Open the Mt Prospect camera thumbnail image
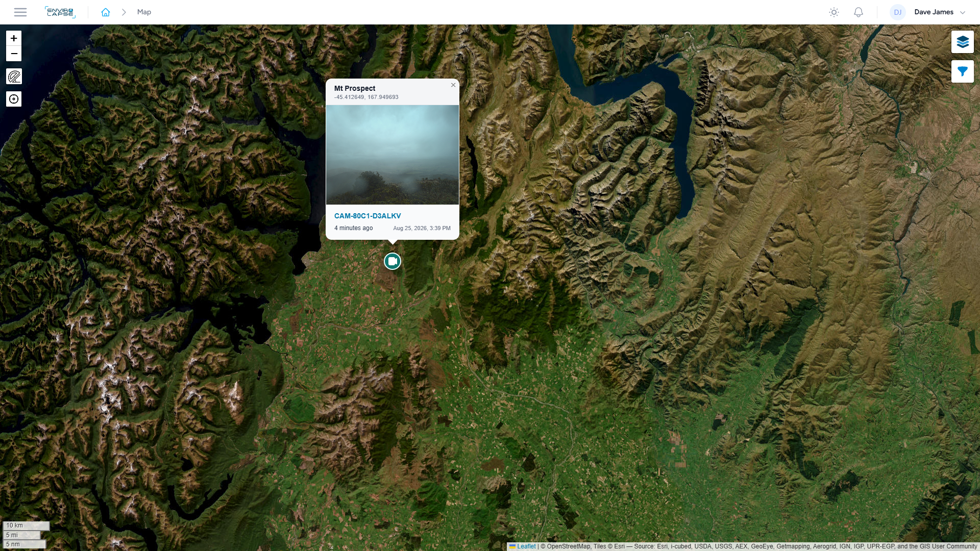This screenshot has width=980, height=551. 393,155
